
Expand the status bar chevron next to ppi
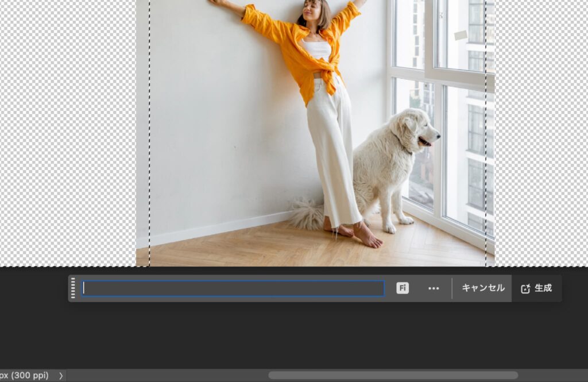61,376
